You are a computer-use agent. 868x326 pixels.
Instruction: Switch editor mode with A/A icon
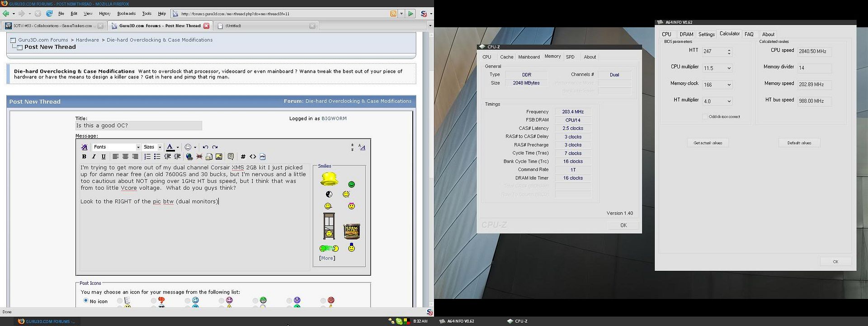coord(362,147)
